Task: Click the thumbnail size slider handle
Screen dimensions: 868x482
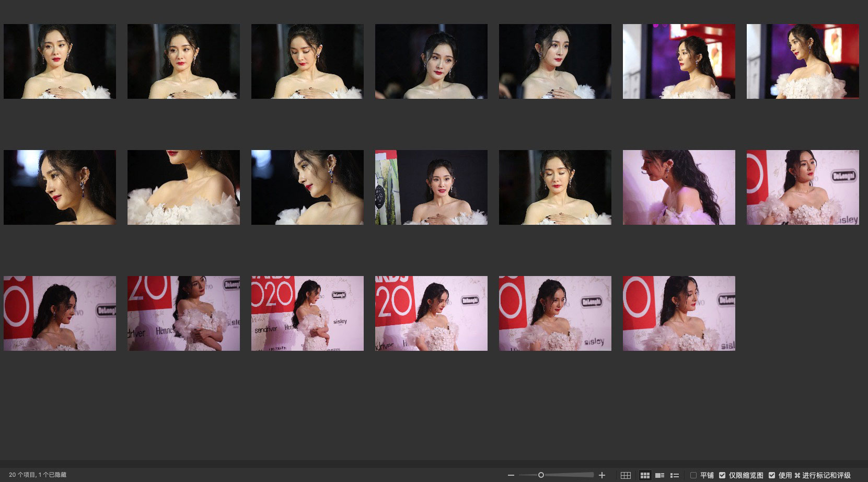Action: coord(541,475)
